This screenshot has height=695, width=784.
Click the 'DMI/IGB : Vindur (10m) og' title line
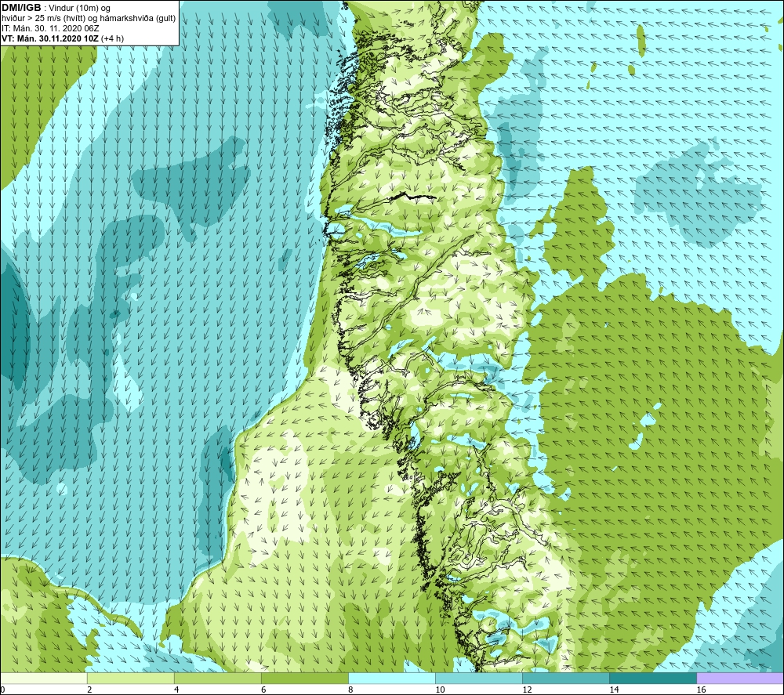coord(56,8)
